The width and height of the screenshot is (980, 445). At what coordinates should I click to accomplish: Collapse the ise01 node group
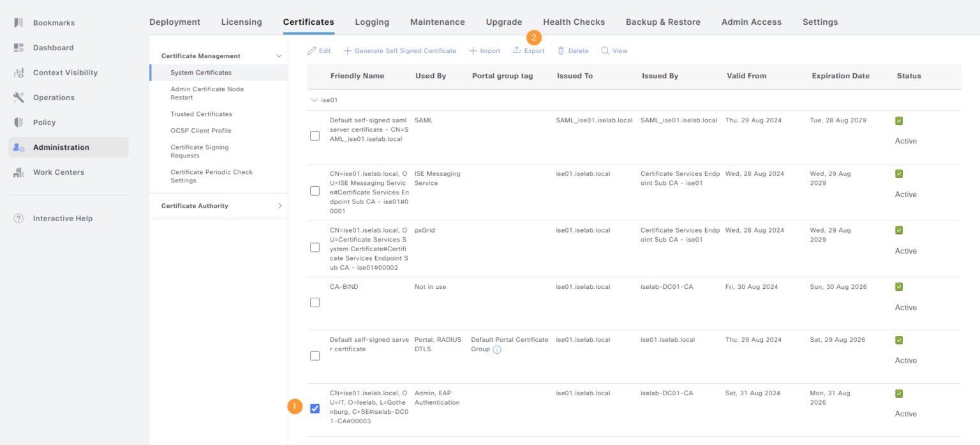(314, 100)
